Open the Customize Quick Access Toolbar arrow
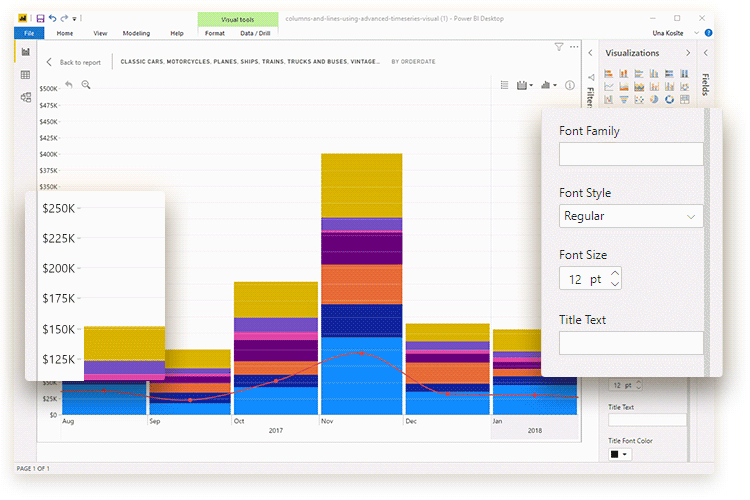The image size is (750, 500). point(74,19)
